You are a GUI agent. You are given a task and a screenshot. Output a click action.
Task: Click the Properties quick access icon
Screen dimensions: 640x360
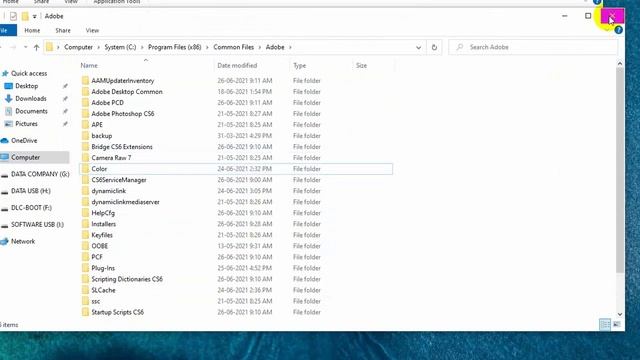click(13, 16)
